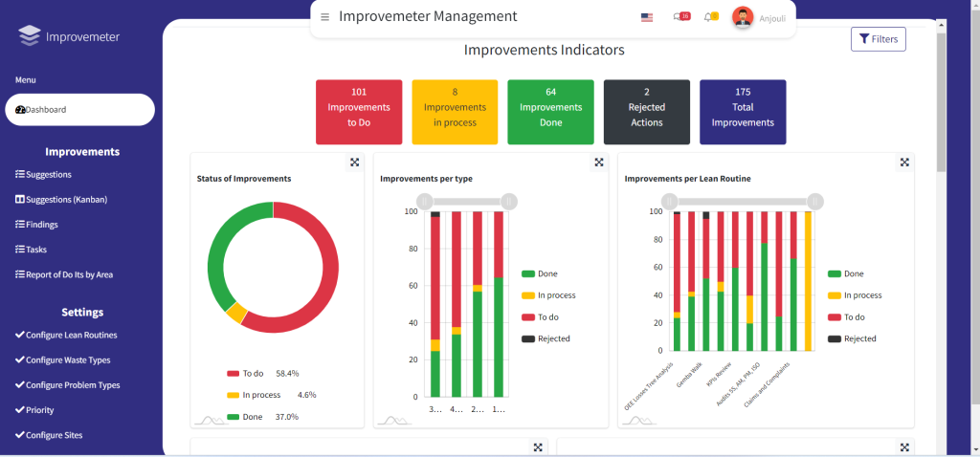Click the Improvements to Do red card
This screenshot has width=980, height=457.
pyautogui.click(x=359, y=112)
